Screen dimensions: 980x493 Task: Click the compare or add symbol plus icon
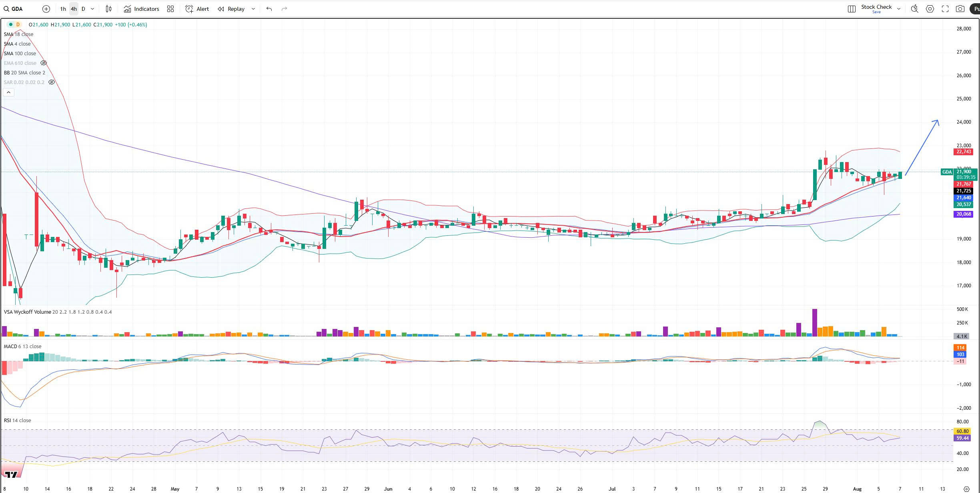[46, 9]
